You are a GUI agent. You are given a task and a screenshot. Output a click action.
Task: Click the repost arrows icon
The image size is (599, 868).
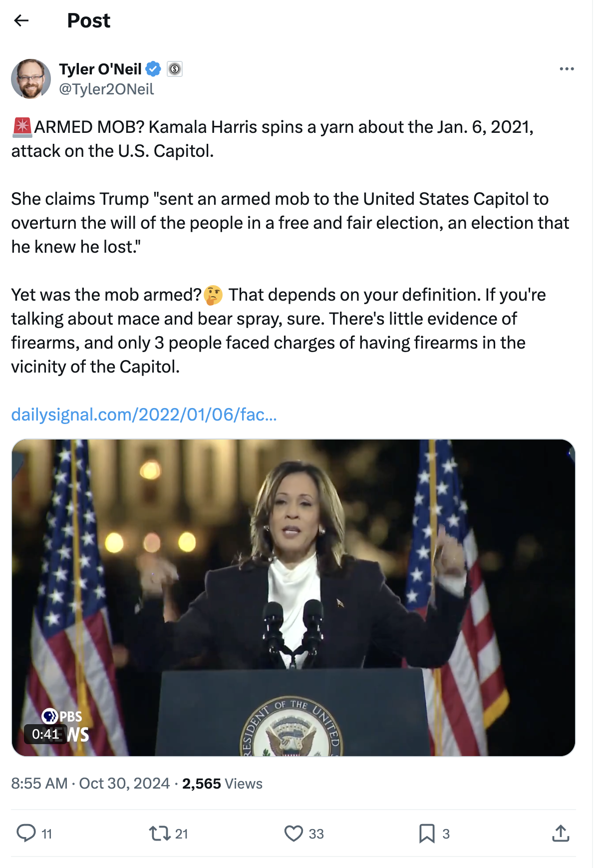tap(160, 833)
